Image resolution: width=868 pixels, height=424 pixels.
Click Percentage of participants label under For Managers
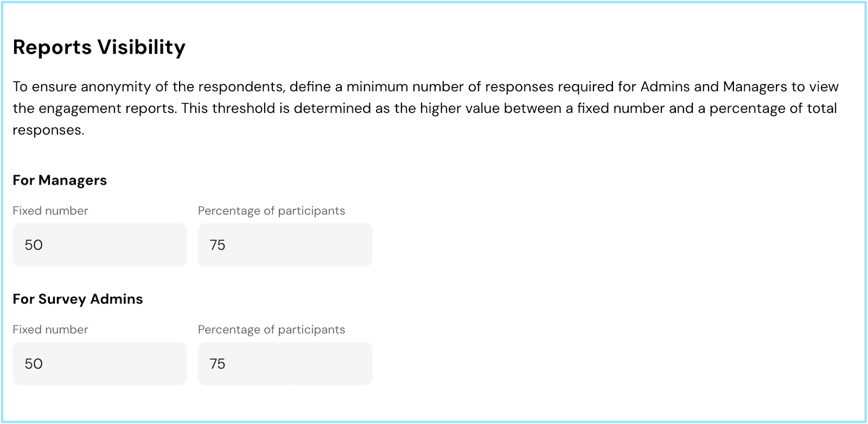click(x=271, y=211)
